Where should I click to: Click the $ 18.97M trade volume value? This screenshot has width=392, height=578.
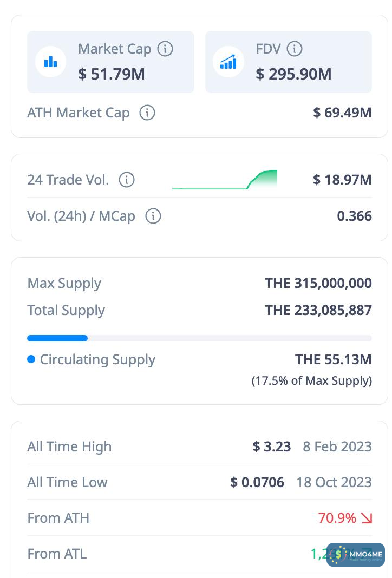click(x=342, y=180)
